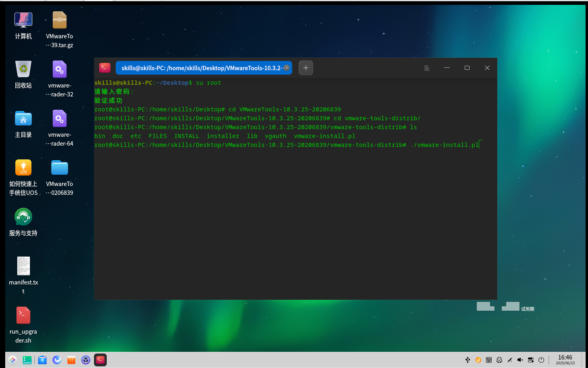Open the terminal hamburger menu
Image resolution: width=588 pixels, height=368 pixels.
tap(427, 68)
